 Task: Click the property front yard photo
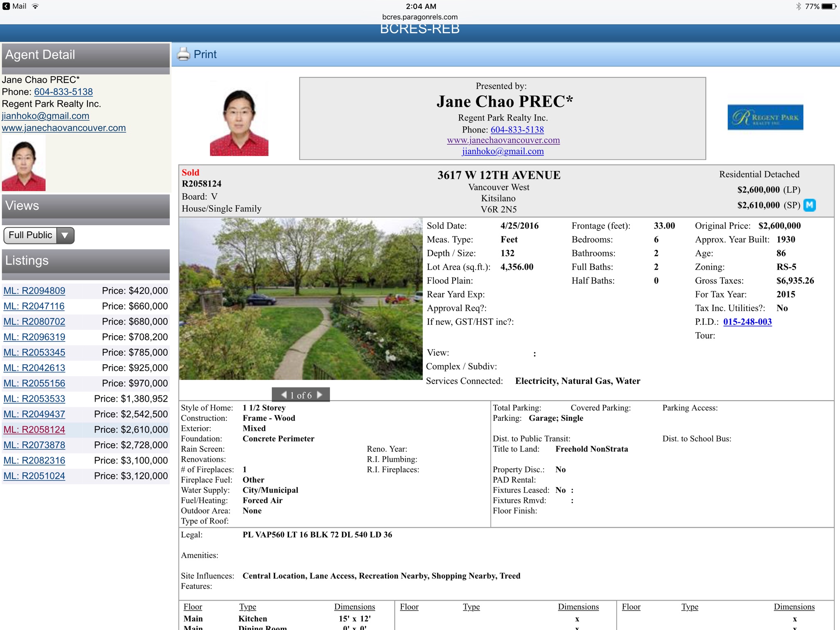point(300,299)
